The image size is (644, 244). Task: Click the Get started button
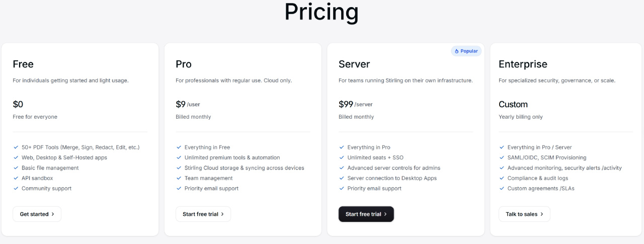tap(37, 214)
